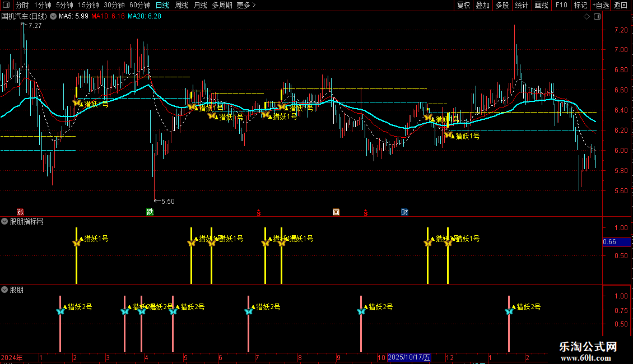The image size is (633, 364).
Task: Click the side panel icon beside the diamond
Action: point(597,17)
